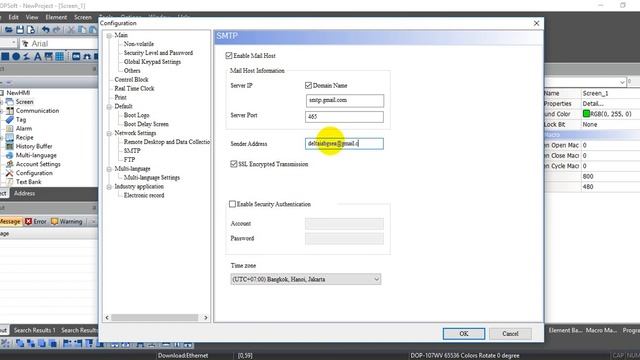Select Non-volatile in the tree

138,44
